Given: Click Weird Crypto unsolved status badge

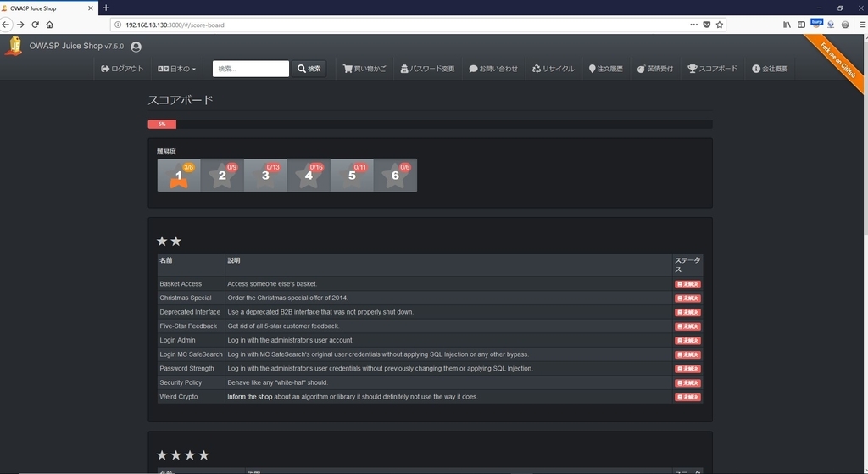Looking at the screenshot, I should [687, 397].
